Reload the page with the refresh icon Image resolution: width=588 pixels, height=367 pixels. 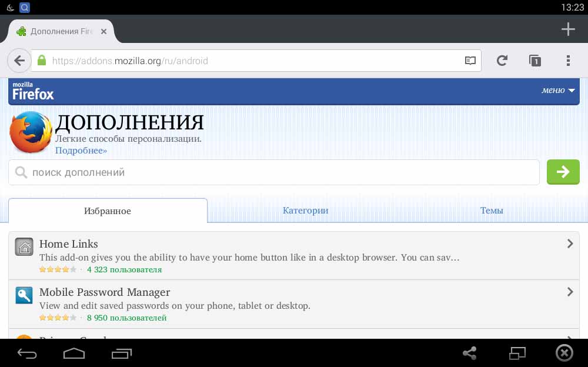502,61
